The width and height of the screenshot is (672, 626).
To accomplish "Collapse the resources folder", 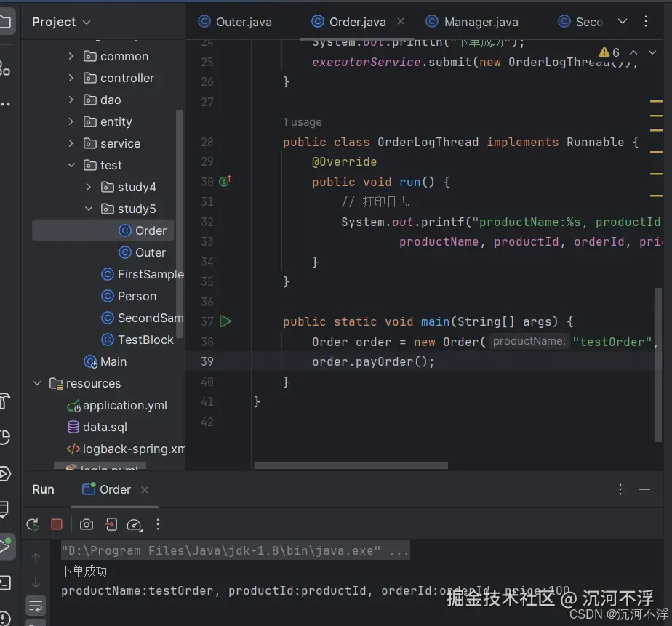I will tap(37, 383).
